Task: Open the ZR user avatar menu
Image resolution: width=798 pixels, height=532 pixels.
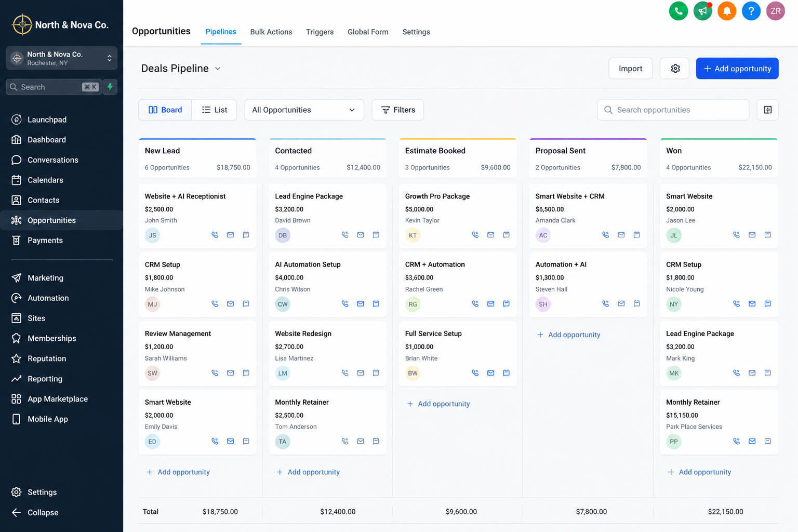Action: coord(776,11)
